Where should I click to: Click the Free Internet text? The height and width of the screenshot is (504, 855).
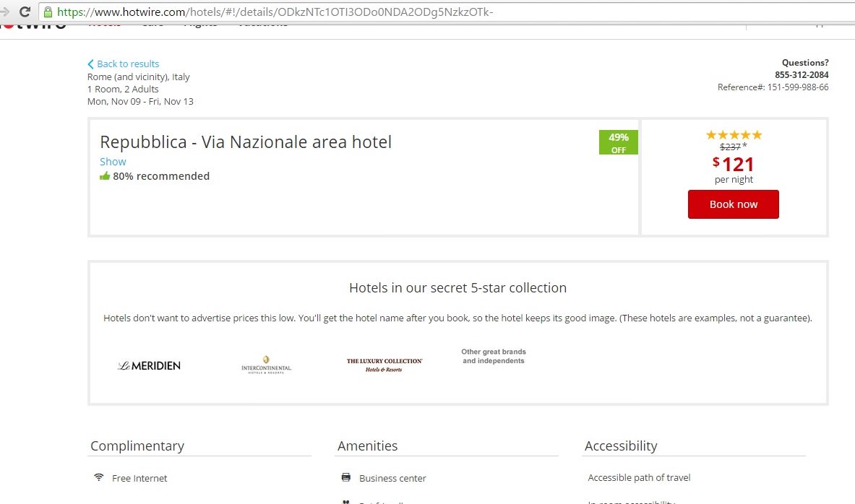139,479
